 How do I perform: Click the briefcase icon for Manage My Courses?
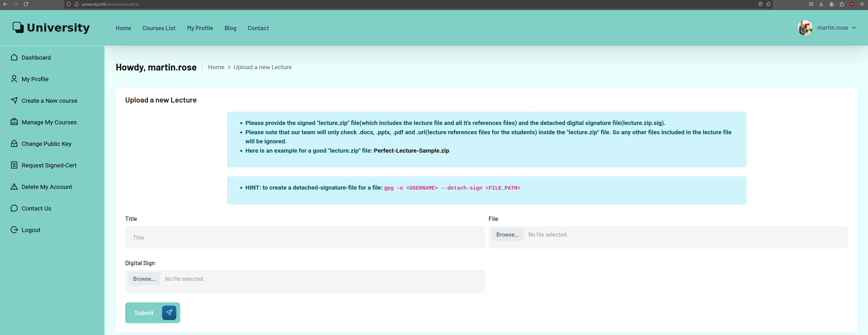point(14,122)
